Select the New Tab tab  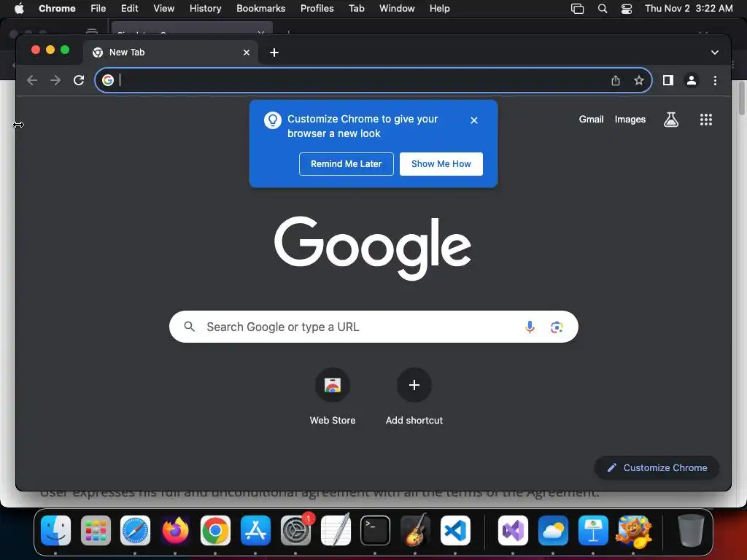click(171, 52)
